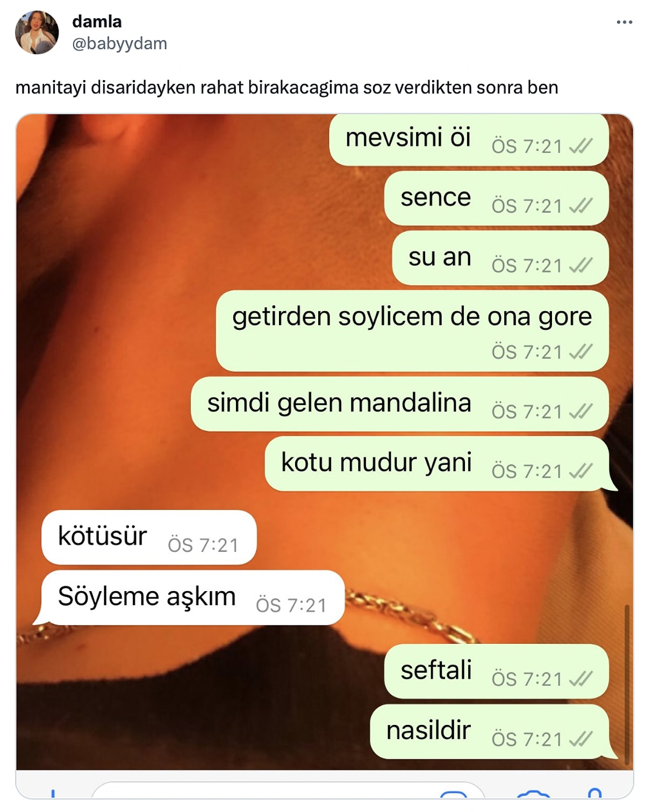Click read-receipt ticks on 'seftali' message
The width and height of the screenshot is (645, 812).
pos(580,679)
